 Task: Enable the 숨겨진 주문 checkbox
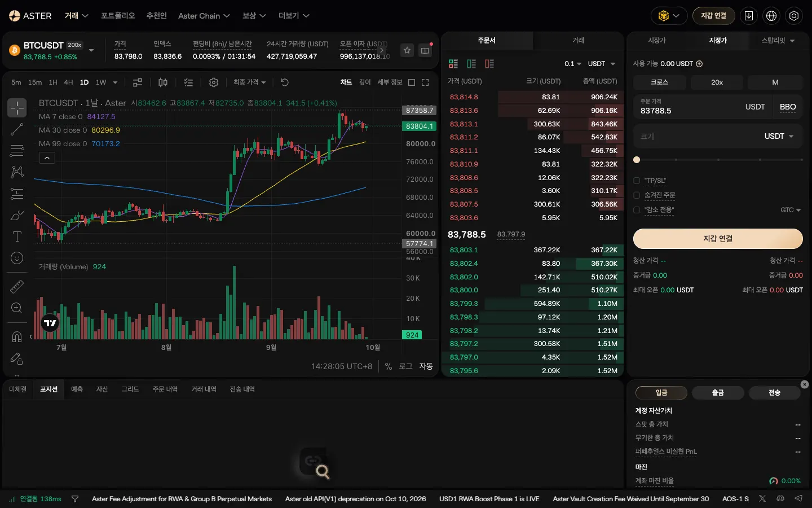tap(637, 195)
